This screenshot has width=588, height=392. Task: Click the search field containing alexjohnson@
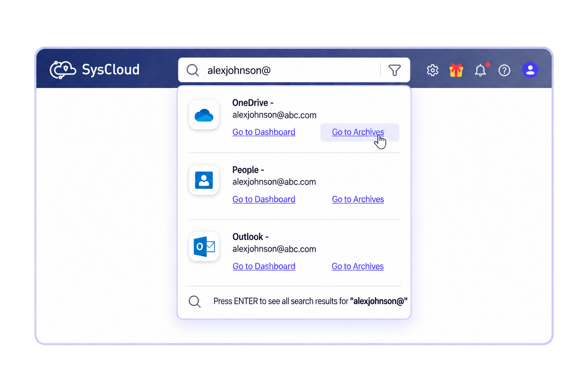coord(294,70)
